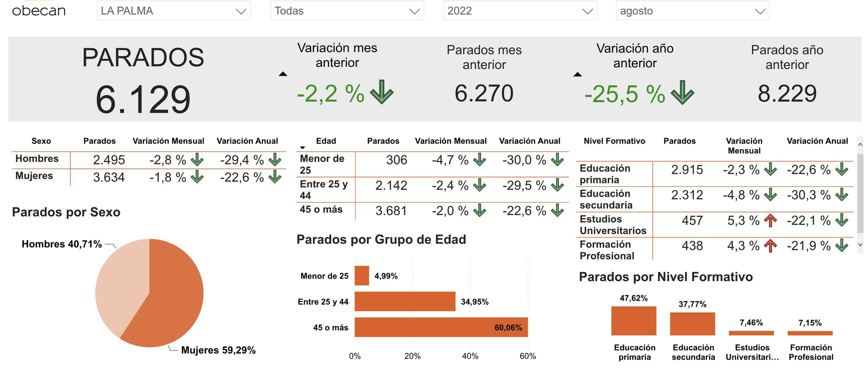
Task: Open the agosto month dropdown
Action: click(692, 11)
